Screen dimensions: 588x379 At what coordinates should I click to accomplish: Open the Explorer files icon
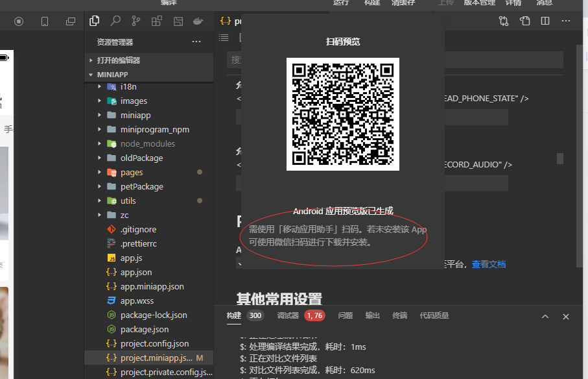coord(95,21)
